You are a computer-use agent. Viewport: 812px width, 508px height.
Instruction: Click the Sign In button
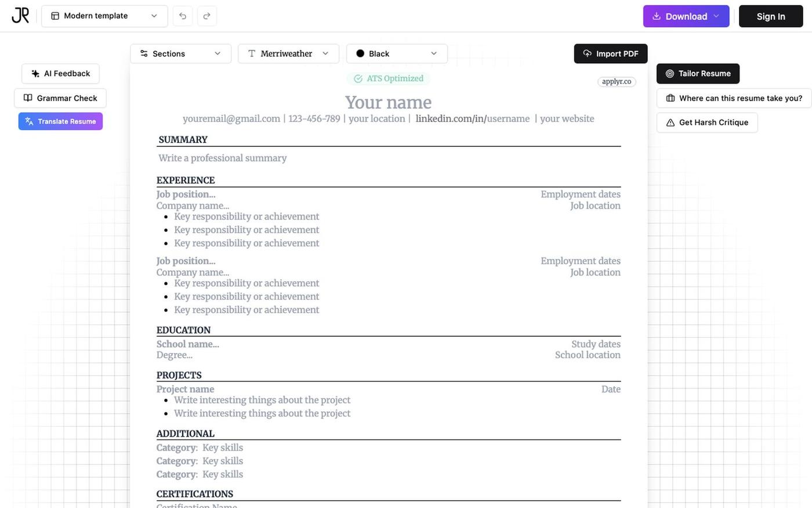click(771, 16)
